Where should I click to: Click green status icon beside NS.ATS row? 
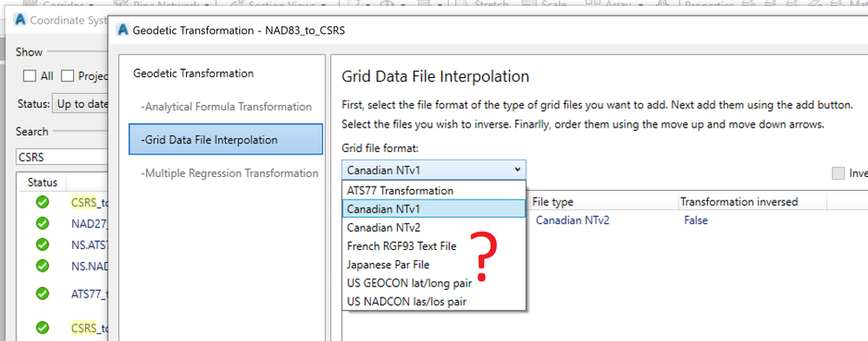42,245
